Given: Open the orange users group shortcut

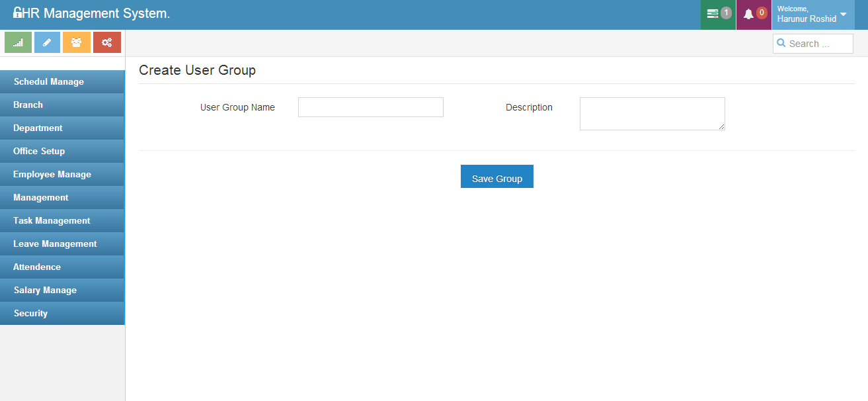Looking at the screenshot, I should (x=77, y=42).
